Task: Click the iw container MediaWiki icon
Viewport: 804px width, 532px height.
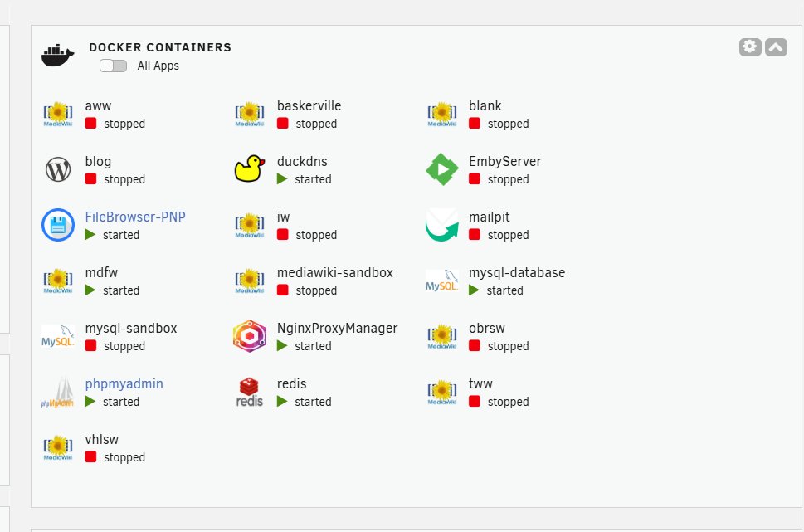Action: 249,226
